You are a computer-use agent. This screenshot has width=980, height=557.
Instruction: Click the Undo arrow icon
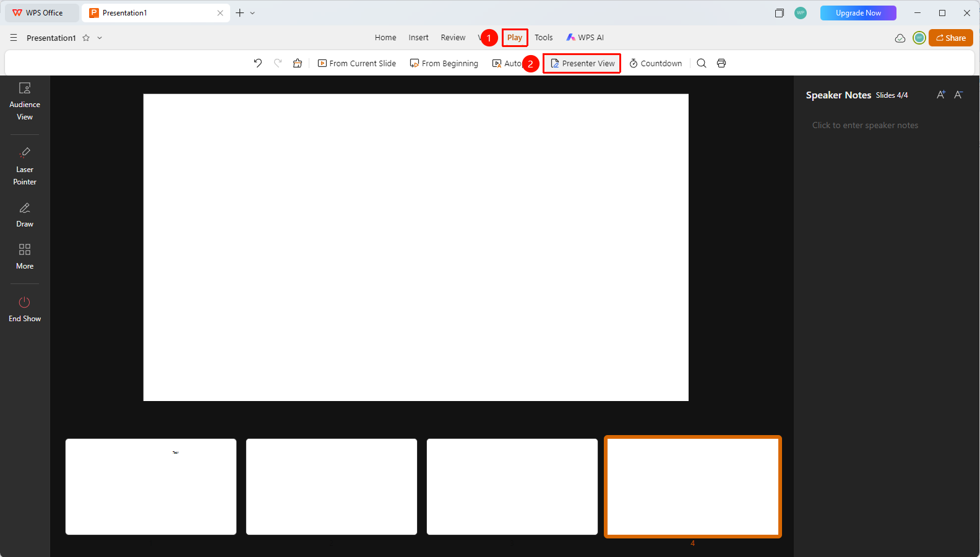click(x=258, y=63)
